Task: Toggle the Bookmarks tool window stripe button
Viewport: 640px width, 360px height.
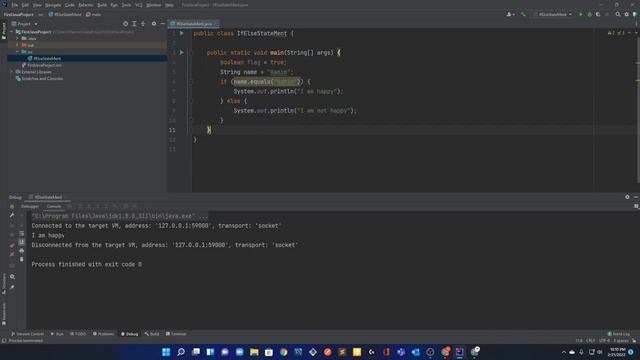Action: click(4, 313)
